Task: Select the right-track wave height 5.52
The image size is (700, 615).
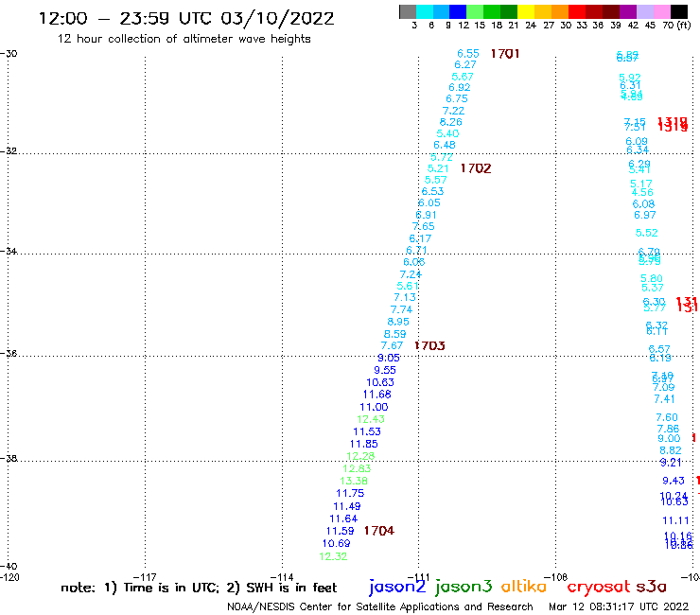Action: click(x=646, y=233)
